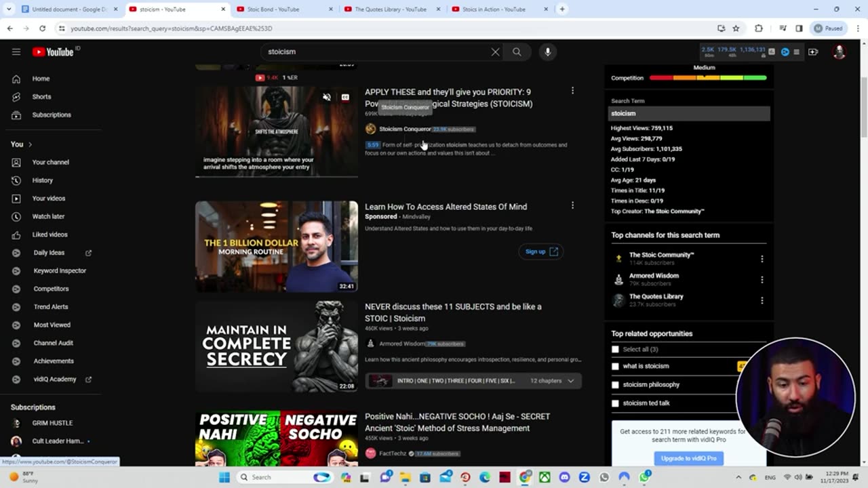Bookmark this page with star icon
Viewport: 868px width, 488px height.
pyautogui.click(x=736, y=28)
